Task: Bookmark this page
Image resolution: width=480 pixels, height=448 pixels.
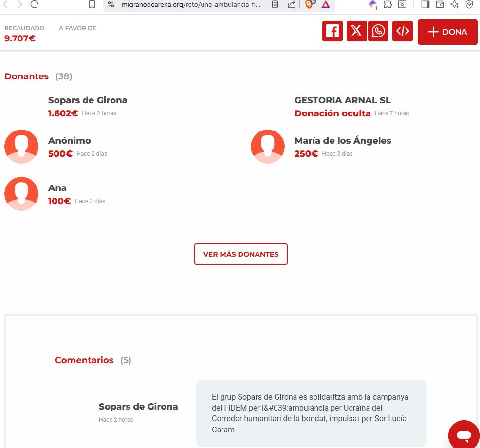Action: (x=92, y=4)
